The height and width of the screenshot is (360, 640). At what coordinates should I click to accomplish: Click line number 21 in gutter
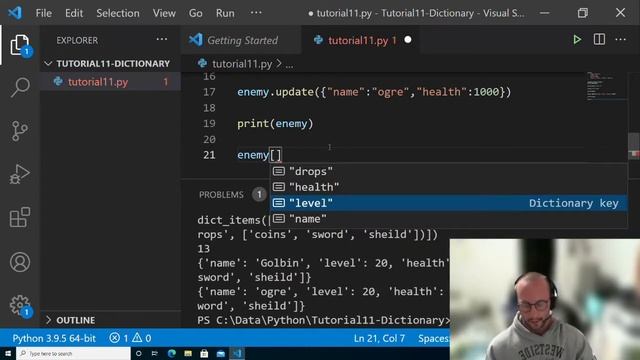point(209,155)
